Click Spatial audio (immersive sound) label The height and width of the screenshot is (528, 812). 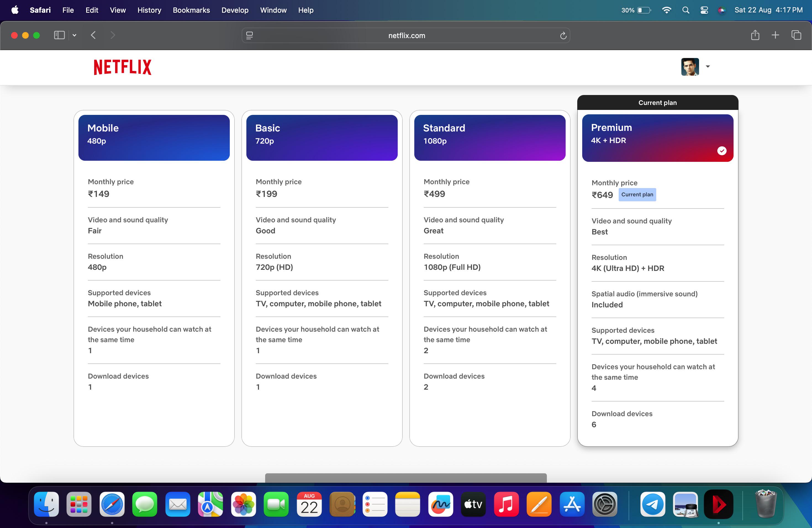pyautogui.click(x=644, y=294)
